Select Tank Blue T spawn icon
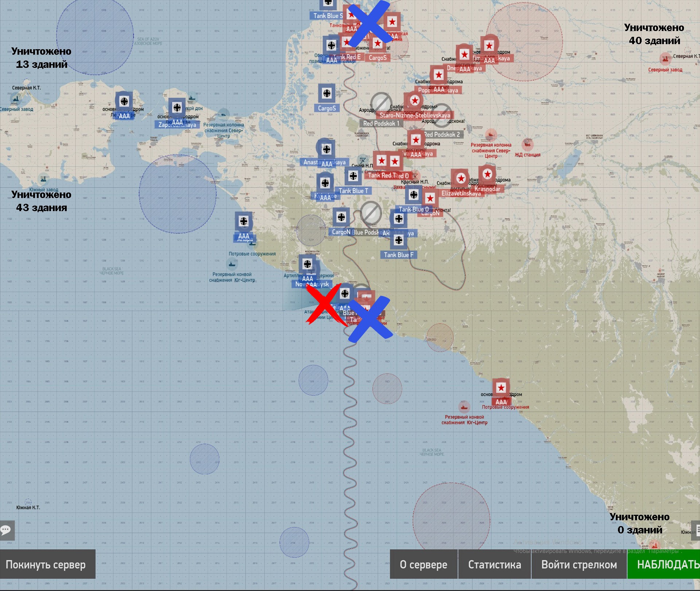 [353, 176]
